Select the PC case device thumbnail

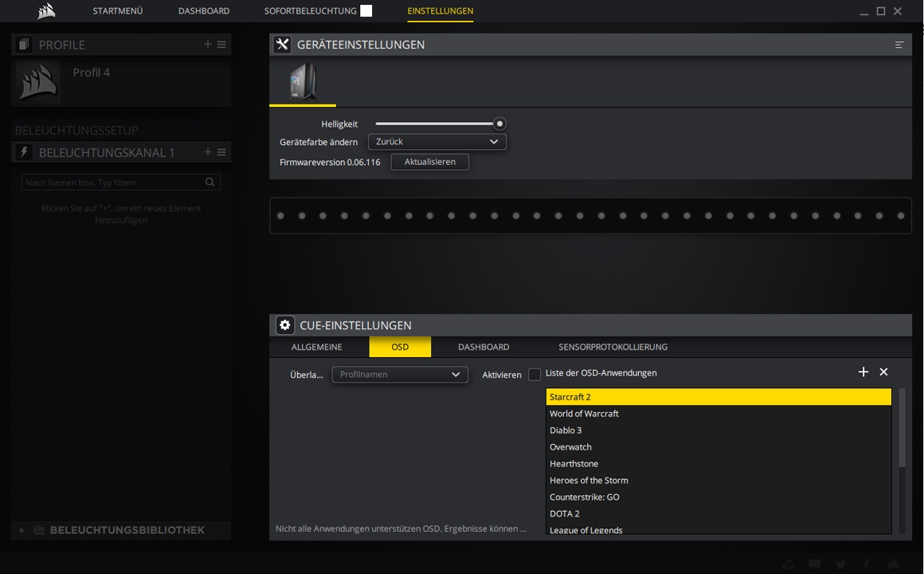[303, 82]
